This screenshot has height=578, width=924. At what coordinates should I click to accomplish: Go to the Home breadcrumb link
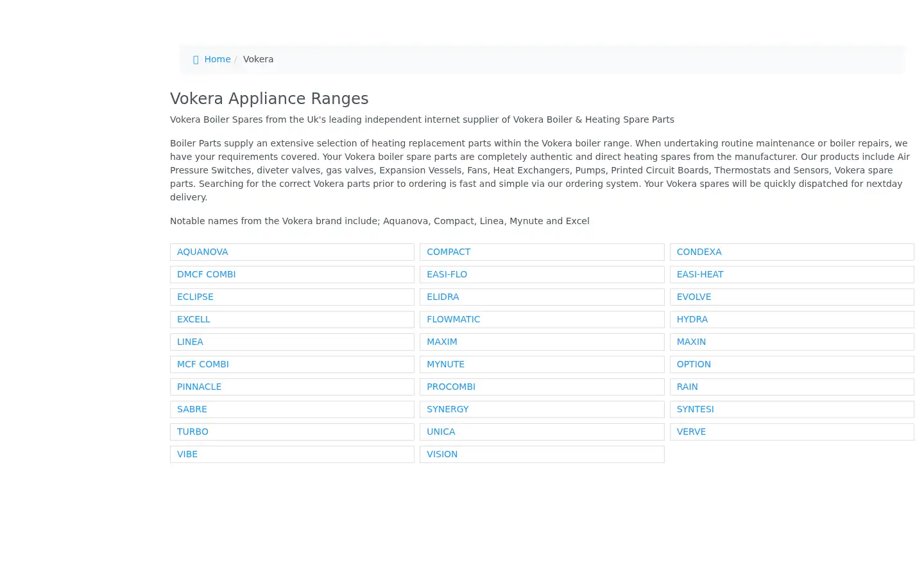(x=217, y=59)
